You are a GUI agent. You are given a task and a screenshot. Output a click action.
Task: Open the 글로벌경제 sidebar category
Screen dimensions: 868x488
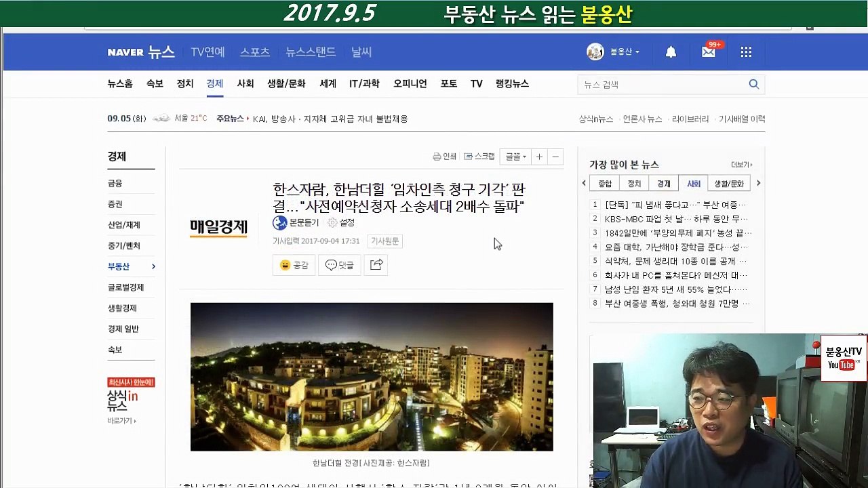tap(125, 287)
